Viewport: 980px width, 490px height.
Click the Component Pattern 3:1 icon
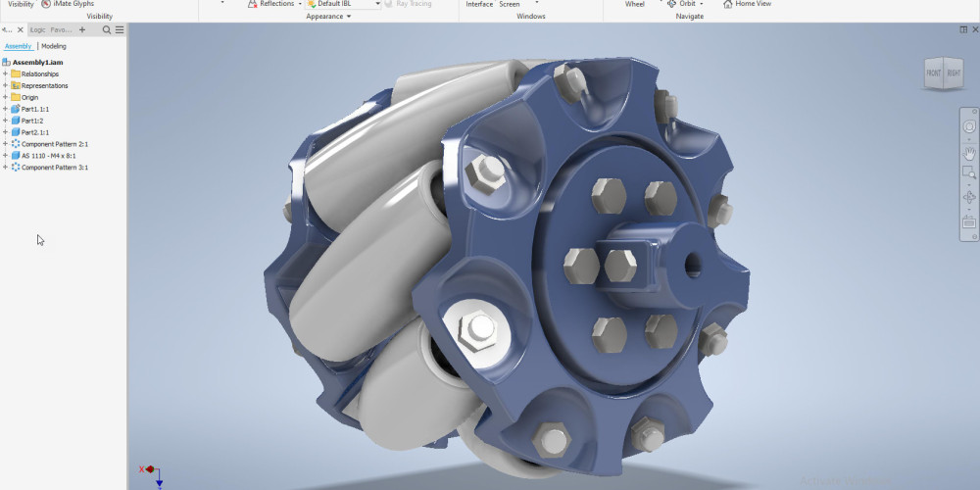point(16,168)
